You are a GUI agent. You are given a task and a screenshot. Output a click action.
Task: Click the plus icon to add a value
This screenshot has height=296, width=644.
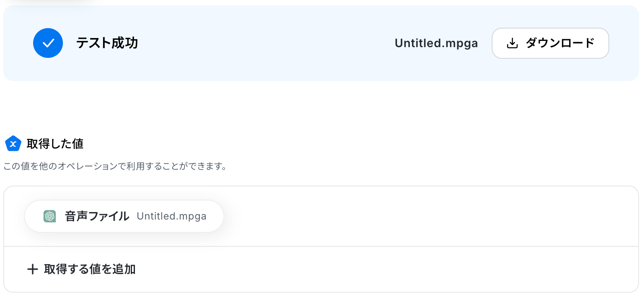coord(32,270)
